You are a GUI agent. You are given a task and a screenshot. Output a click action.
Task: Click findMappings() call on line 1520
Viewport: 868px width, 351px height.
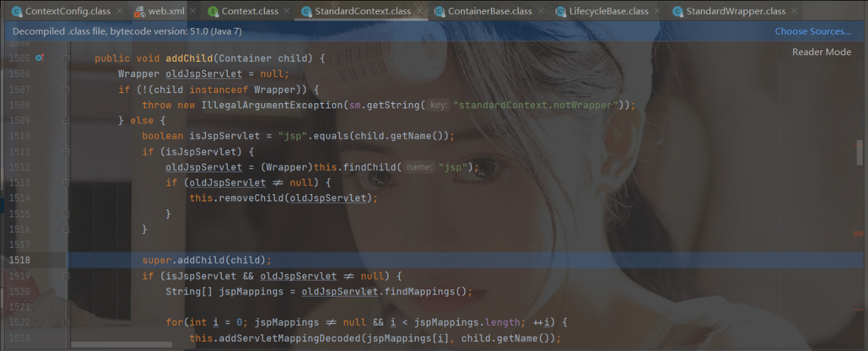pos(425,291)
